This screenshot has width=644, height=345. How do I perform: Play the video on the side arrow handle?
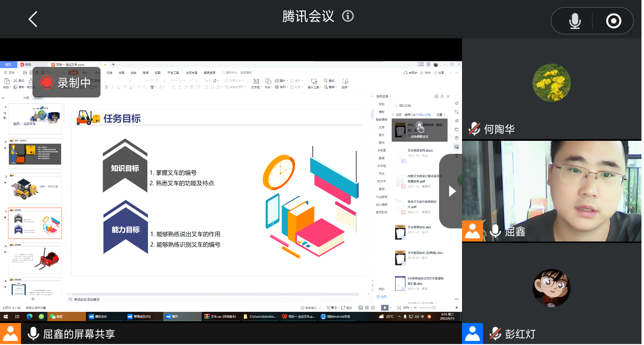coord(452,191)
